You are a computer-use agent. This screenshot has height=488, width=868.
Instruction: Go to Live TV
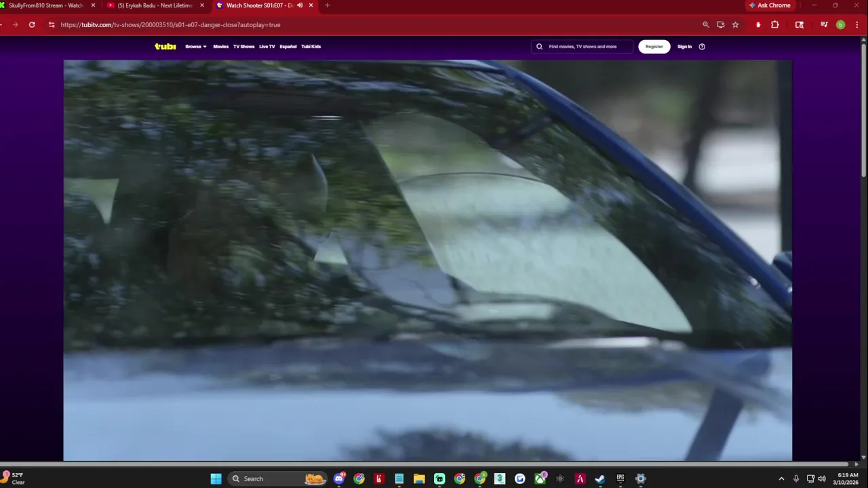[x=267, y=47]
